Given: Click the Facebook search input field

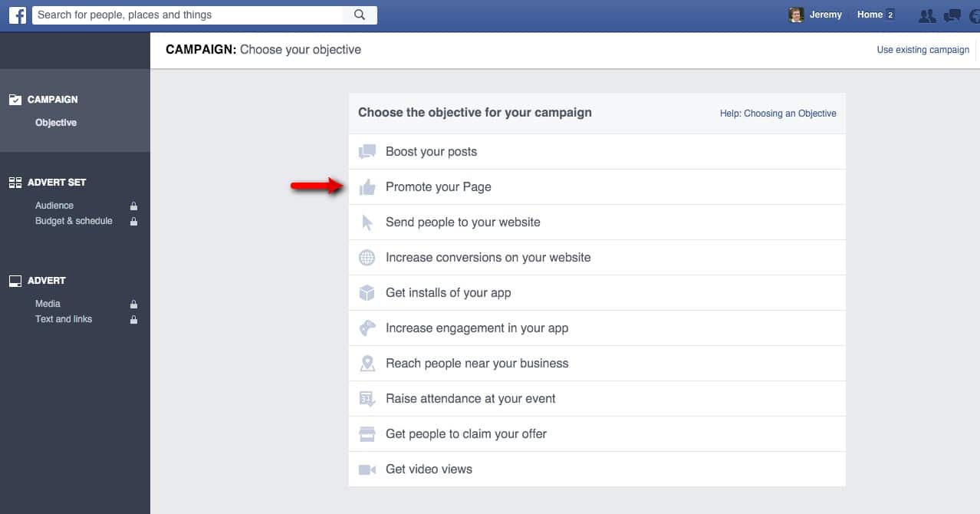Looking at the screenshot, I should pos(188,15).
